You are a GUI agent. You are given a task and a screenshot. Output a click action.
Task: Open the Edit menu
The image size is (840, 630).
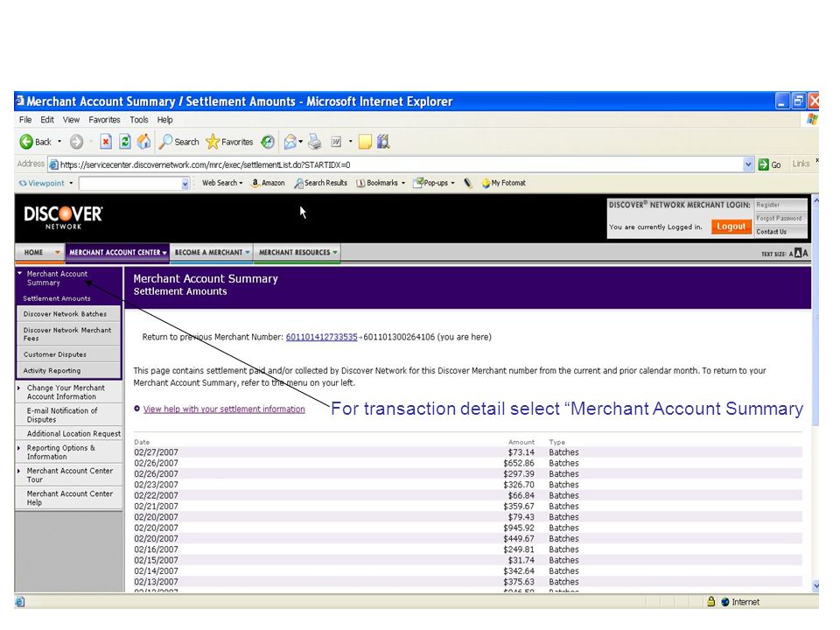(x=47, y=120)
